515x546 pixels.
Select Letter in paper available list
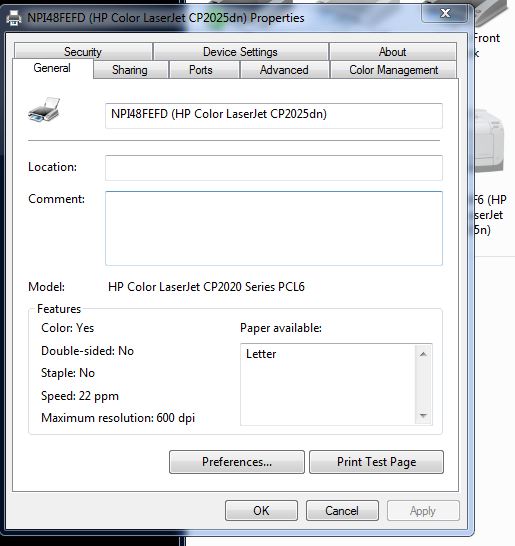(x=261, y=354)
